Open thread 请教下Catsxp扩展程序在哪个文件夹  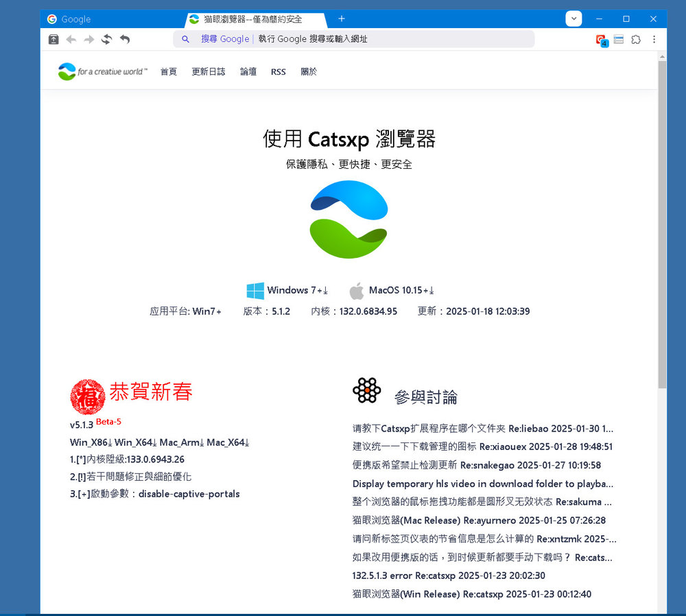483,428
